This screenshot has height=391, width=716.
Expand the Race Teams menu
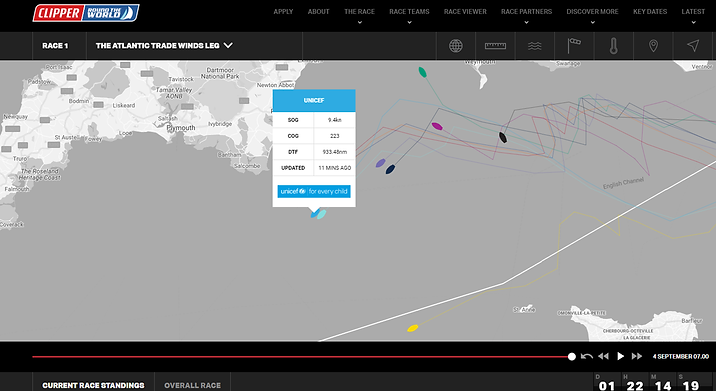click(x=409, y=15)
